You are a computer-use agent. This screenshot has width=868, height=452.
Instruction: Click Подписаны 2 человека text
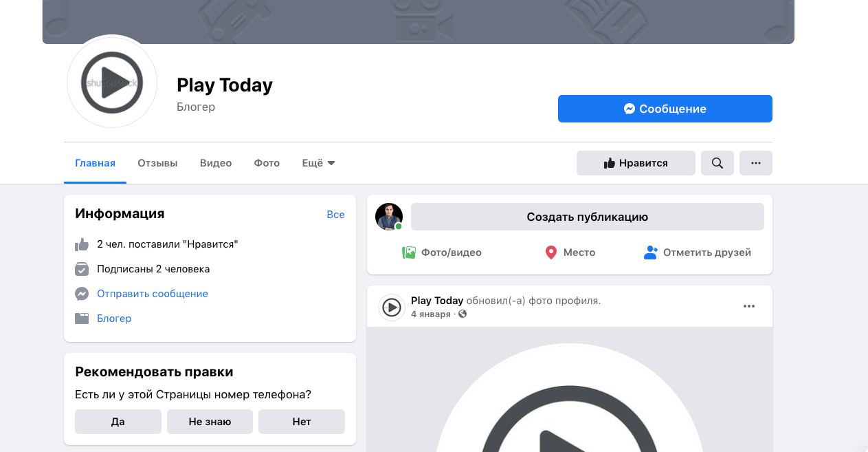click(153, 269)
